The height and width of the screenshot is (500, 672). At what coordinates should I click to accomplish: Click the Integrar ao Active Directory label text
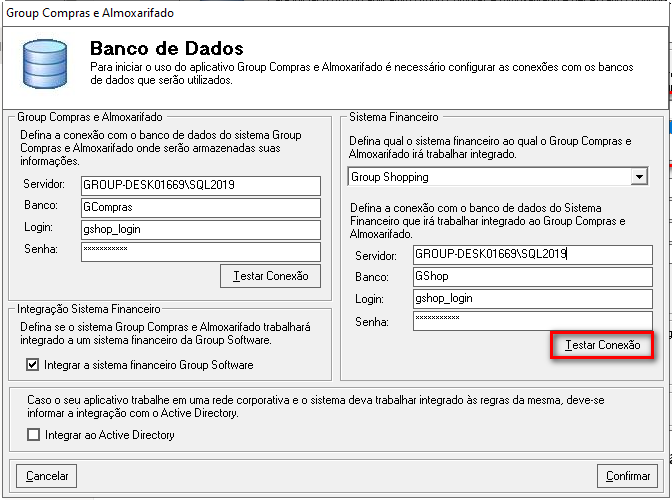click(110, 435)
